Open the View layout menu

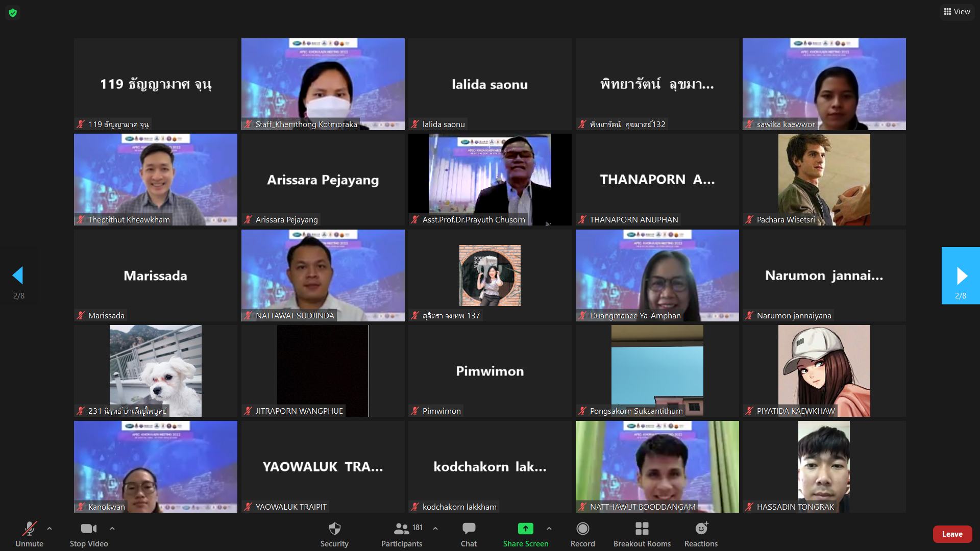(x=957, y=11)
